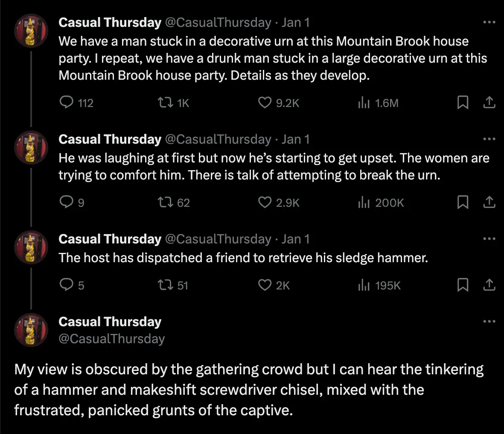Click the @CasualThursday handle in the last tweet
The width and height of the screenshot is (504, 434).
(111, 339)
